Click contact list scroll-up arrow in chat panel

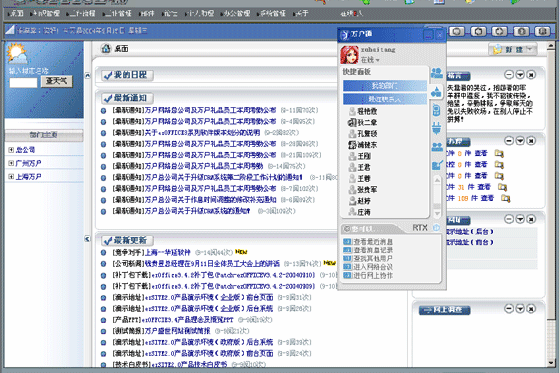437,180
